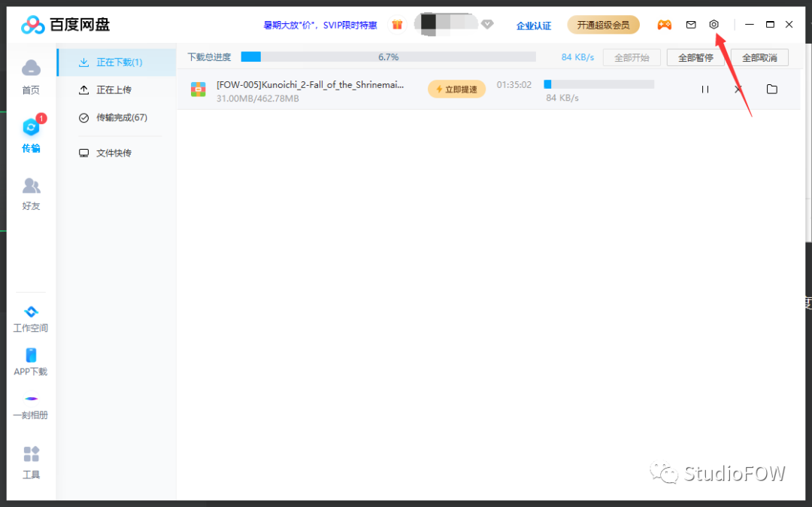The width and height of the screenshot is (812, 507).
Task: Cancel the FOW-005 download with the X
Action: (x=738, y=89)
